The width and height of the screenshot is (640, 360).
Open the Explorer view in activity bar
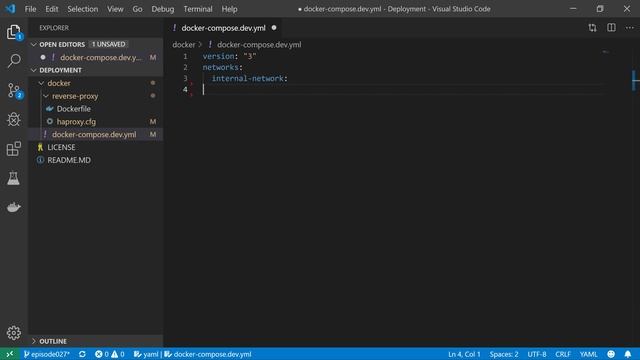[x=13, y=32]
